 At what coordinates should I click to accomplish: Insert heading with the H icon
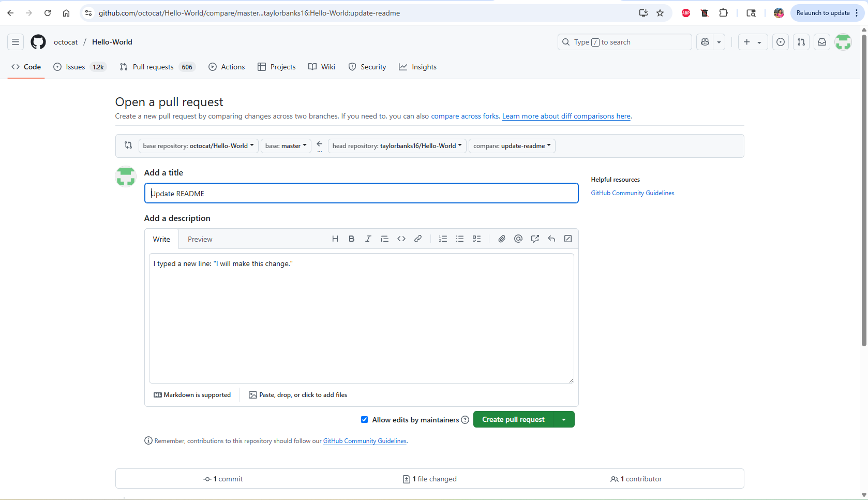[335, 239]
